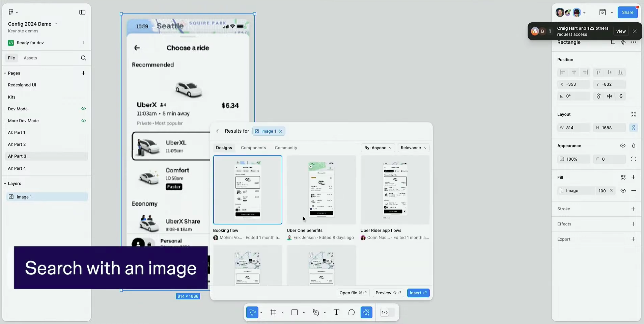Add a new fill with plus

(x=634, y=177)
